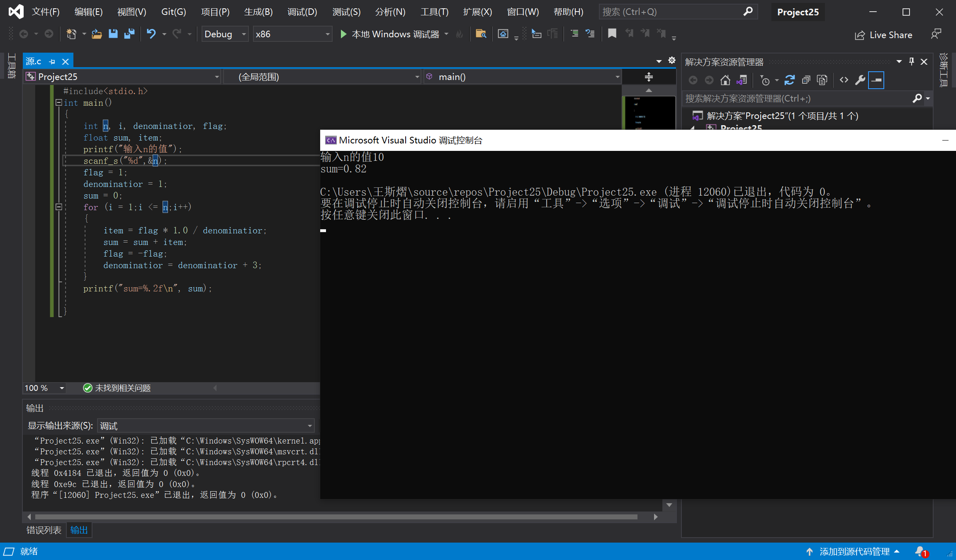Toggle pin on the 源.c tab
The width and height of the screenshot is (956, 560).
[52, 62]
